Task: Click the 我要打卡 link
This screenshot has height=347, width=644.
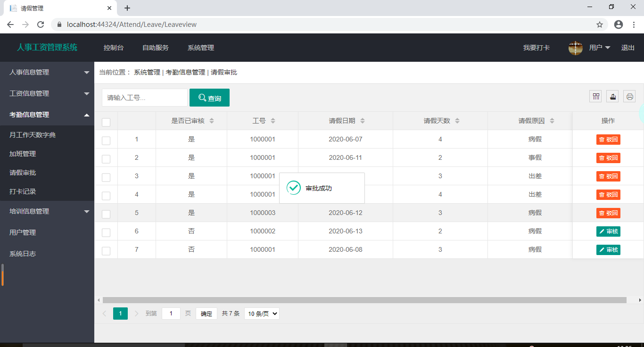Action: point(536,48)
